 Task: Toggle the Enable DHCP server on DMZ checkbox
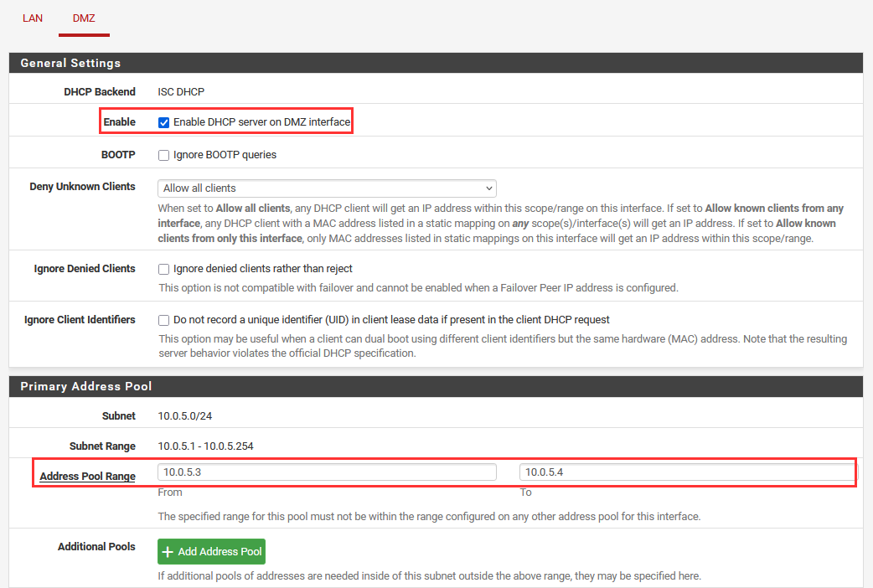(164, 122)
